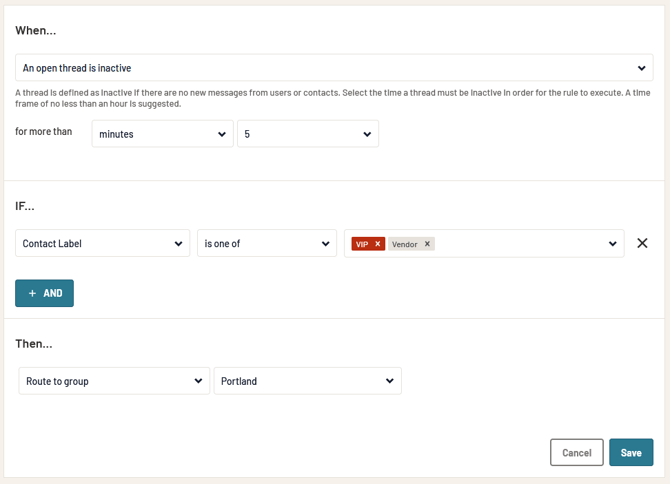This screenshot has width=670, height=484.
Task: Click the chevron arrow of the label values field
Action: coord(612,244)
